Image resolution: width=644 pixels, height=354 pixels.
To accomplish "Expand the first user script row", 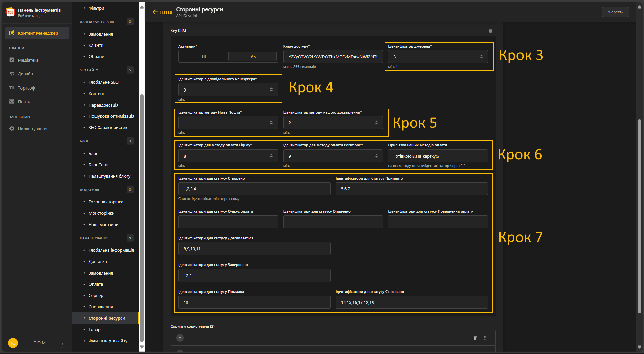I will pyautogui.click(x=180, y=338).
